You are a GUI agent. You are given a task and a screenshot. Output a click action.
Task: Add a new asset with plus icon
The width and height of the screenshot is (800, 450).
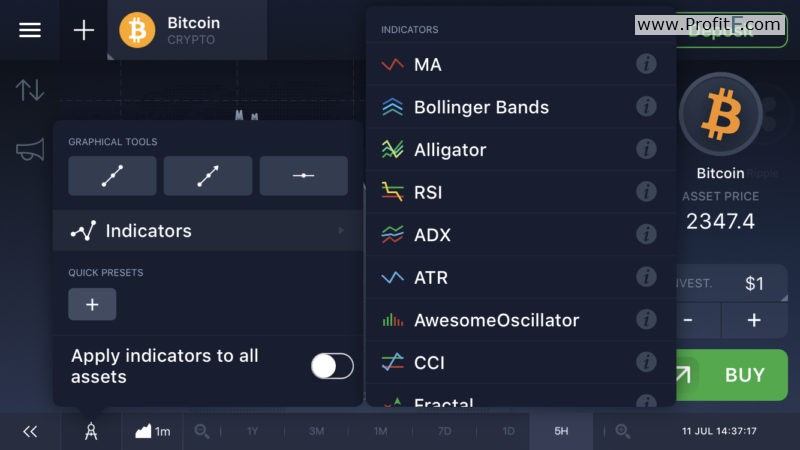tap(84, 31)
